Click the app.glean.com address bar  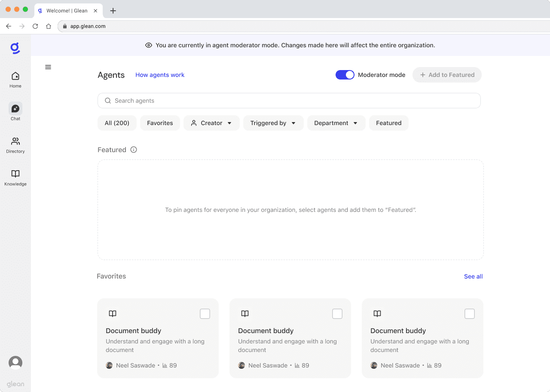coord(303,26)
